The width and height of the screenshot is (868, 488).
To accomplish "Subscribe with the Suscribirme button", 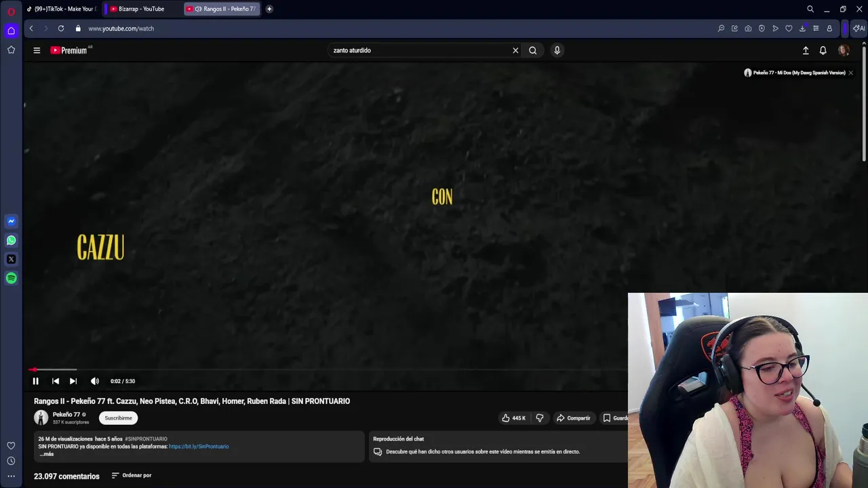I will (118, 418).
